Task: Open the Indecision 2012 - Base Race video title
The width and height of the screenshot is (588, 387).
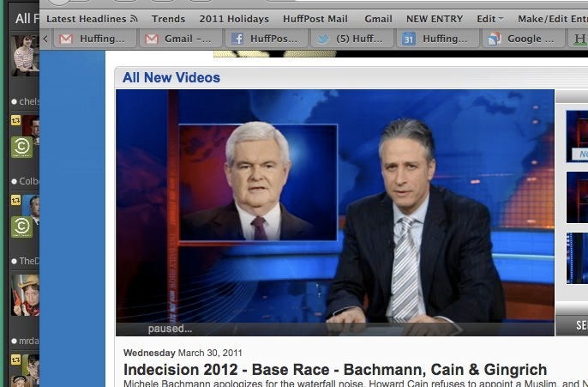Action: click(x=335, y=369)
